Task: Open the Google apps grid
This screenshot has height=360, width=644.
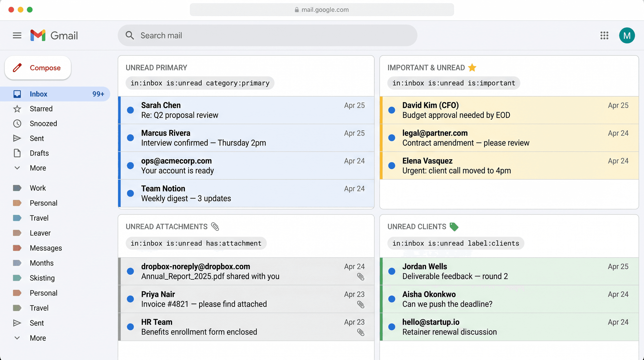Action: coord(604,35)
